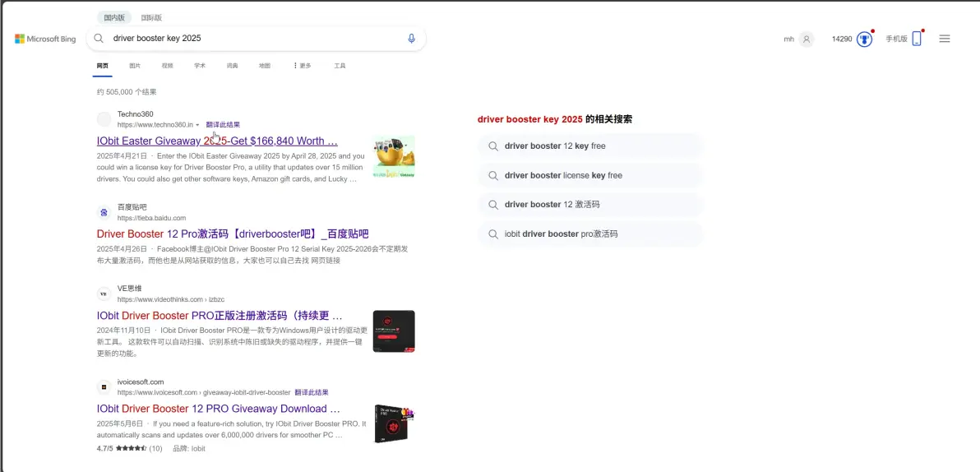Click the VE思维 site name
The image size is (980, 472).
pyautogui.click(x=129, y=288)
